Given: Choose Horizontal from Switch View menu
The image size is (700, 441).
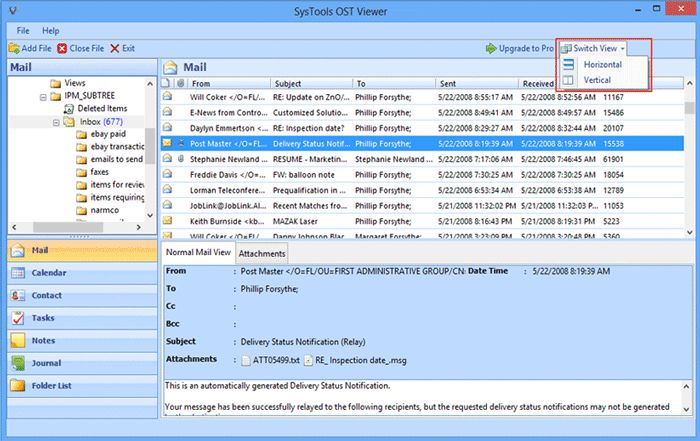Looking at the screenshot, I should (x=603, y=64).
